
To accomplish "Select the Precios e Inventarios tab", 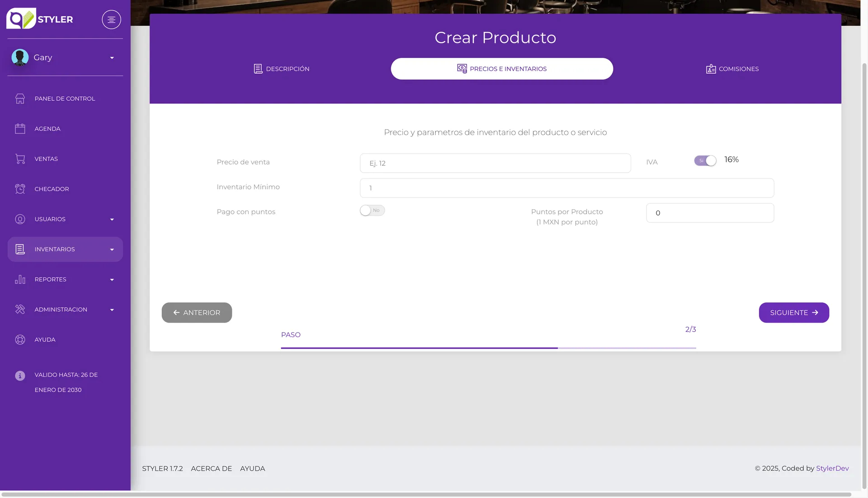I will [x=502, y=69].
